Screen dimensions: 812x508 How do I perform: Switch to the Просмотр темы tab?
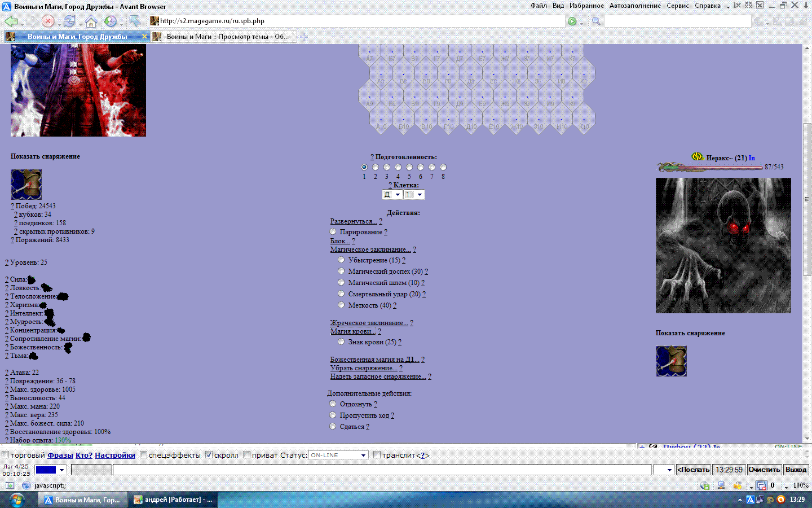point(224,37)
